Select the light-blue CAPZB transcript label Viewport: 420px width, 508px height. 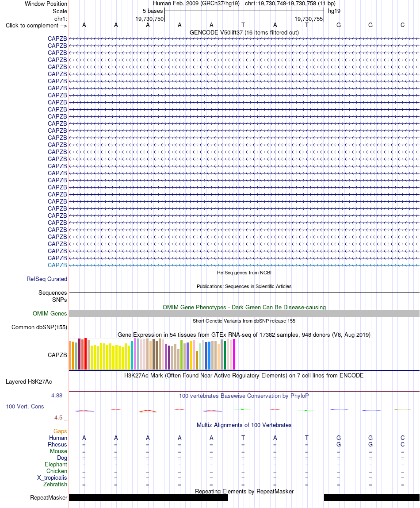click(x=57, y=266)
